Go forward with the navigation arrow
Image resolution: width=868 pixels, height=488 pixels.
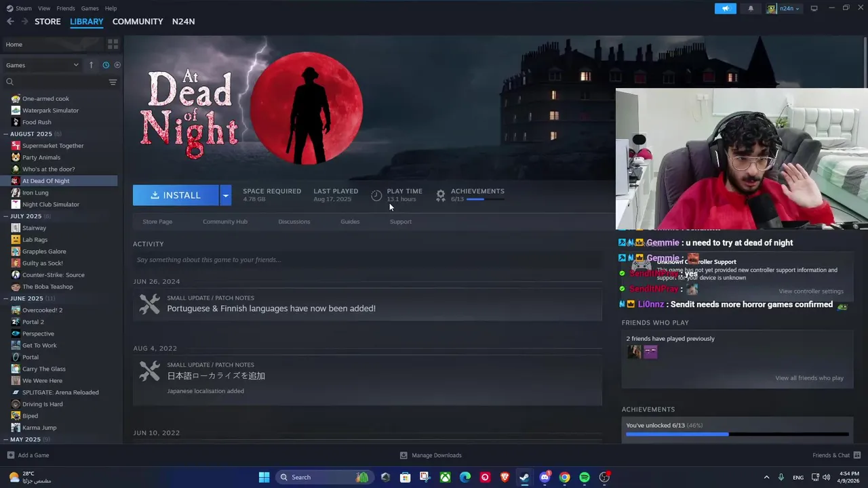coord(24,22)
